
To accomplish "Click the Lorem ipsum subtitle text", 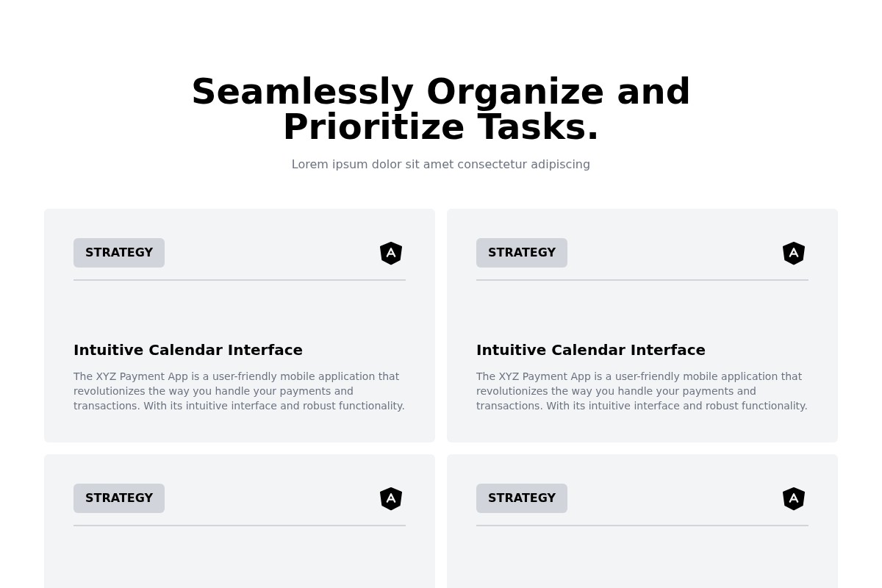I will coord(441,165).
